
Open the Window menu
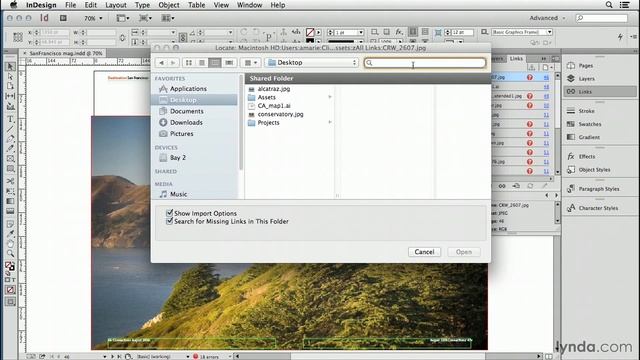coord(249,5)
